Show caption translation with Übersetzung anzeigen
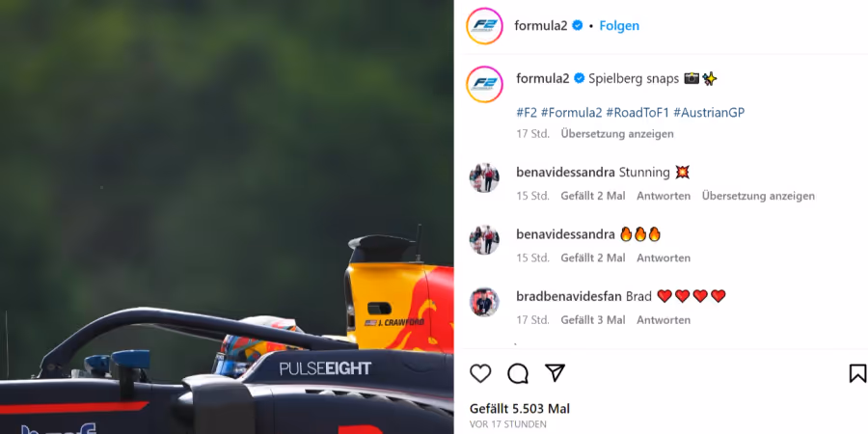This screenshot has width=868, height=434. [617, 133]
